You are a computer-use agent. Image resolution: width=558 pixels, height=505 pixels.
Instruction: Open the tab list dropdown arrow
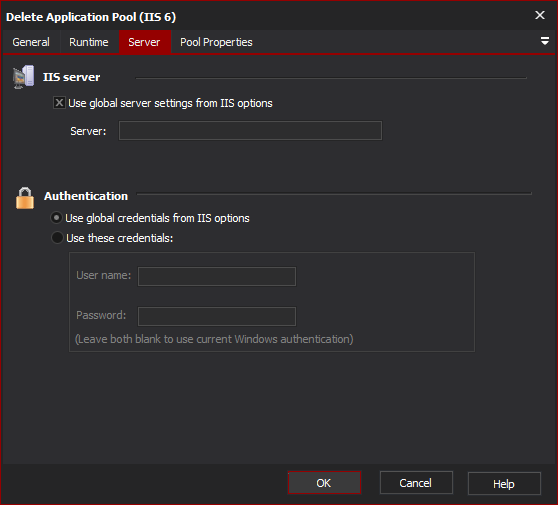[x=544, y=41]
